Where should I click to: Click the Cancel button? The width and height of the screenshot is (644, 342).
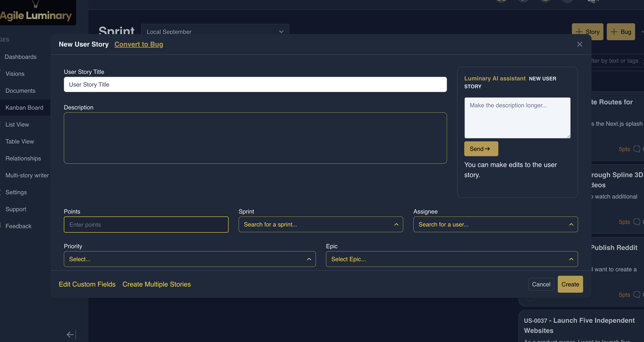pyautogui.click(x=541, y=284)
